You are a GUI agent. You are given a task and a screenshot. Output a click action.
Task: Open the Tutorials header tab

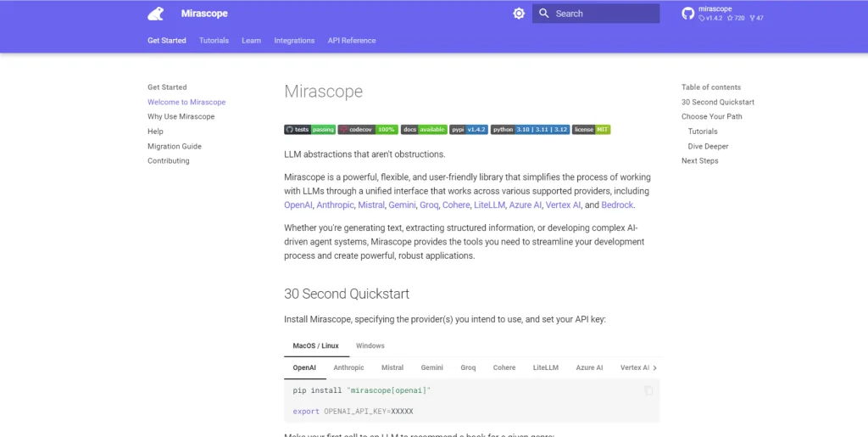pos(214,41)
